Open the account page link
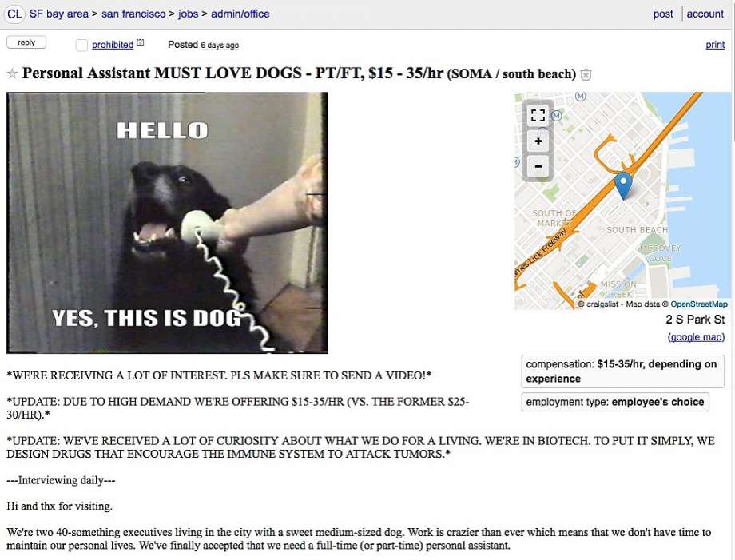Image resolution: width=735 pixels, height=560 pixels. (705, 14)
